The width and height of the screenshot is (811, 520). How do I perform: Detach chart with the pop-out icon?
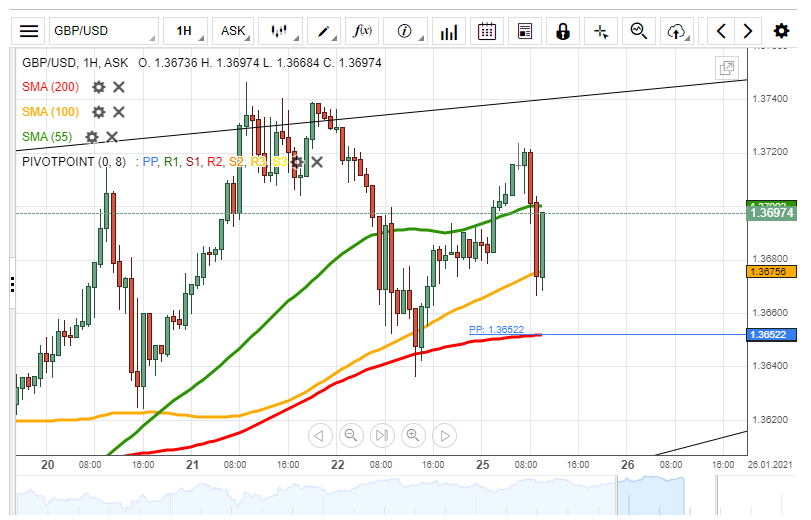727,68
